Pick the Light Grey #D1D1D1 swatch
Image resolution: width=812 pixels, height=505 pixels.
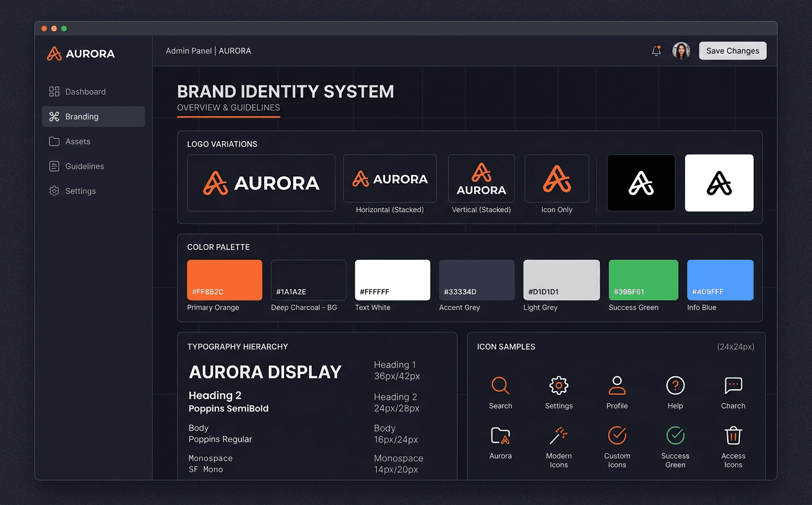561,280
